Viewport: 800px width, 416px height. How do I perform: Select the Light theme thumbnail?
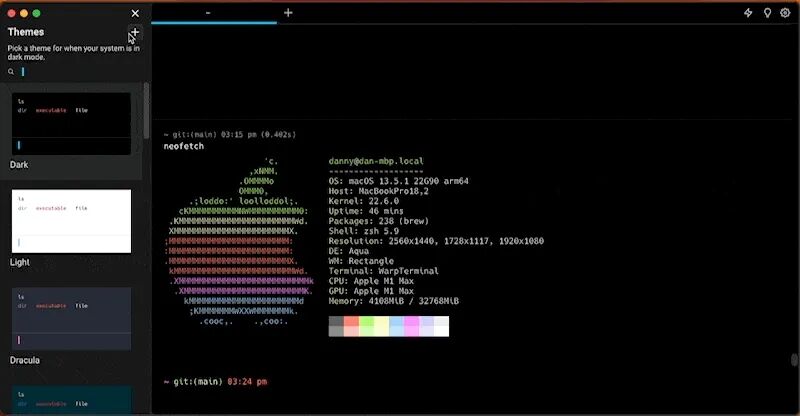click(71, 221)
